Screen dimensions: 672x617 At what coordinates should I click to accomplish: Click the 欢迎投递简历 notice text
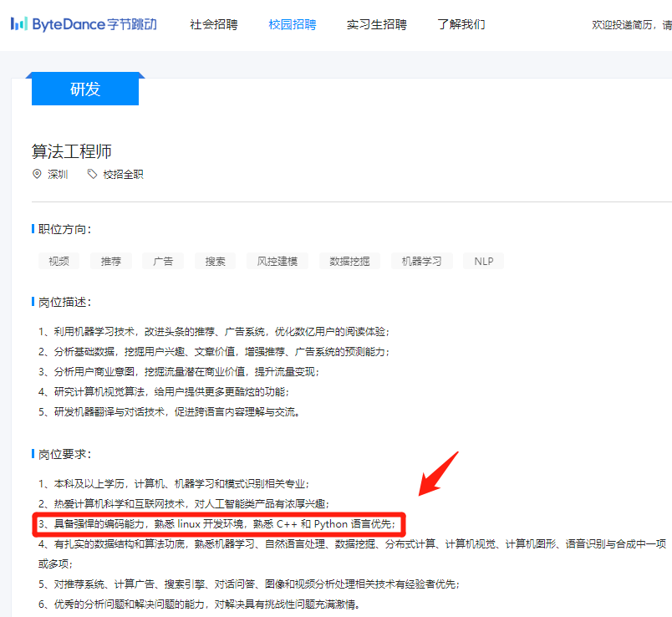coord(632,25)
